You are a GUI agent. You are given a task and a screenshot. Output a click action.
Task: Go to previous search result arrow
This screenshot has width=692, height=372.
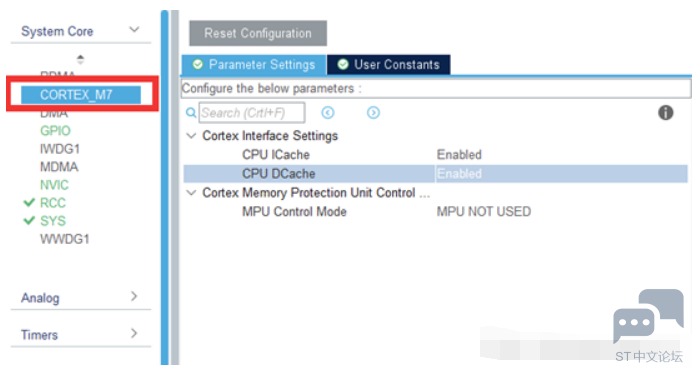pyautogui.click(x=327, y=113)
